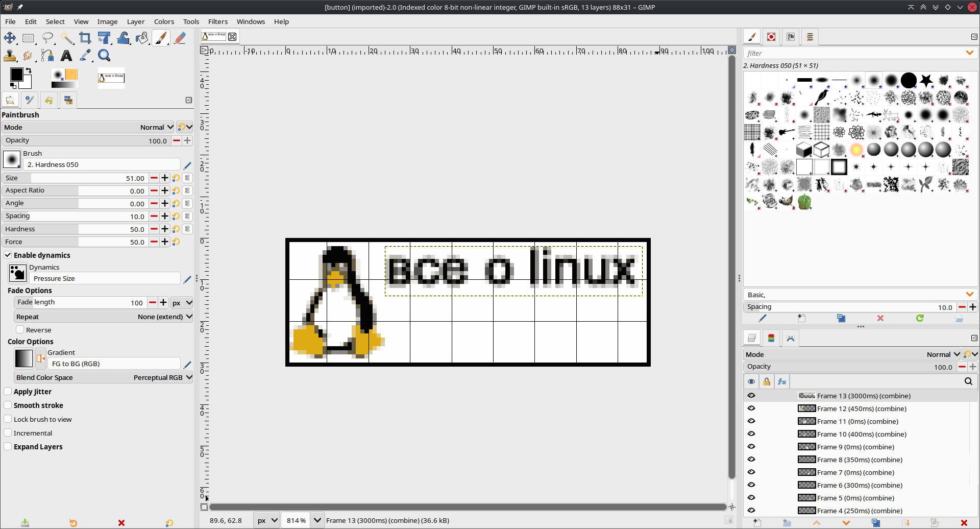Image resolution: width=980 pixels, height=529 pixels.
Task: Select the Frame 8 (350ms) layer
Action: pyautogui.click(x=860, y=460)
